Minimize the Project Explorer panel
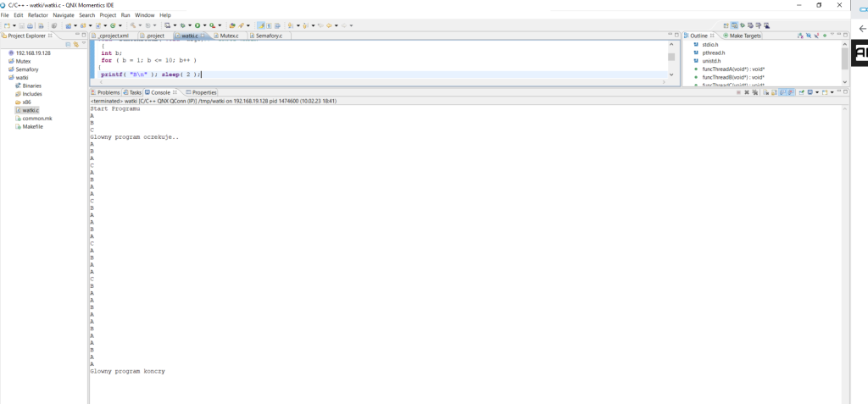This screenshot has height=404, width=868. click(77, 36)
